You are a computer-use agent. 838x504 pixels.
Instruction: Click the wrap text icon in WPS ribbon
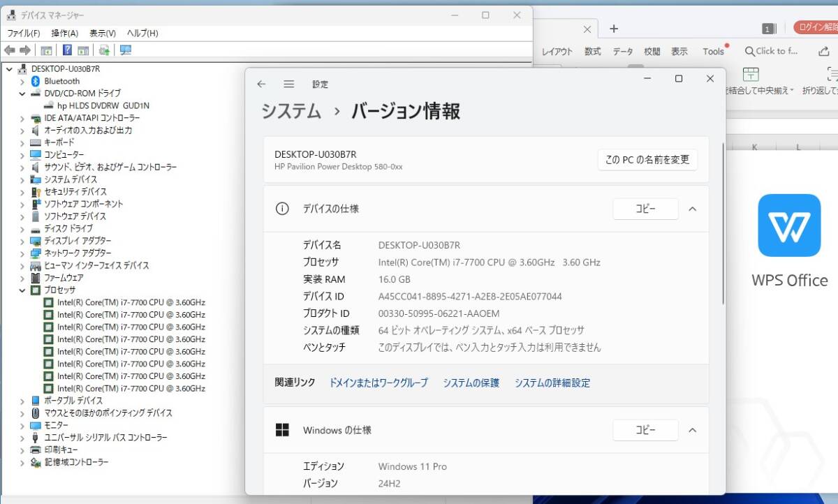pyautogui.click(x=832, y=75)
